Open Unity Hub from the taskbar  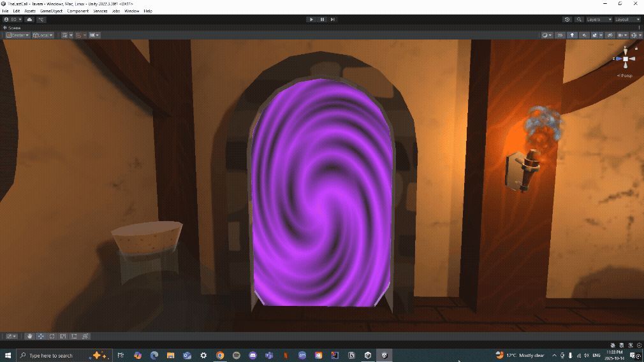368,356
